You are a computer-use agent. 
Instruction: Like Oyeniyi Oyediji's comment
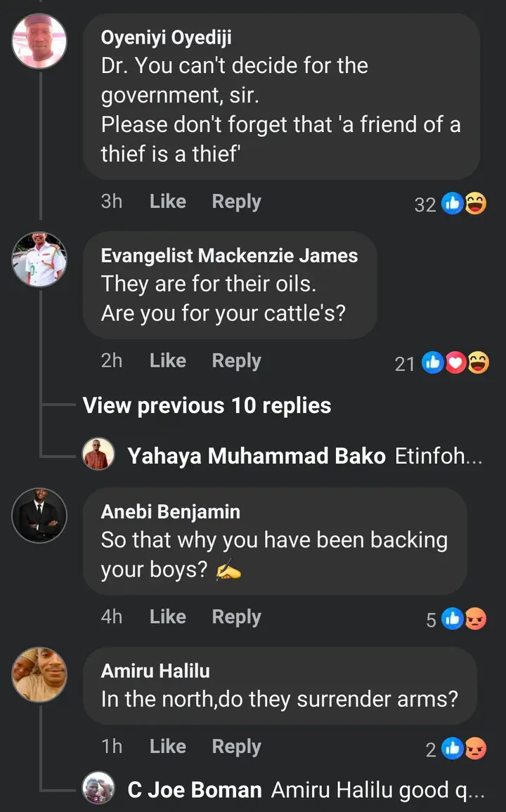tap(167, 202)
